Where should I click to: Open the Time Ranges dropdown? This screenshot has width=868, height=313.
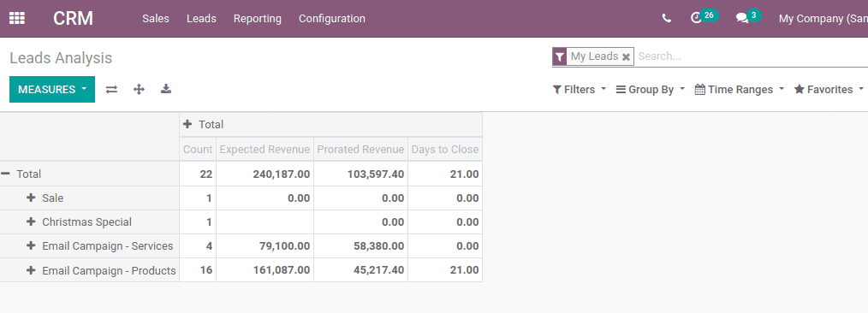coord(740,89)
